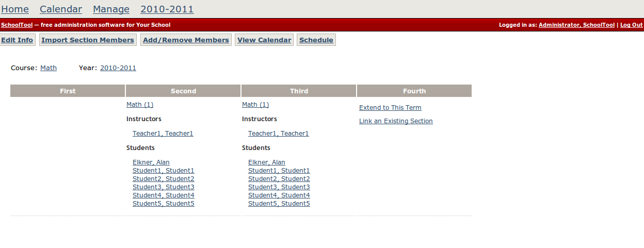644x248 pixels.
Task: Click Add/Remove Members button
Action: coord(186,40)
